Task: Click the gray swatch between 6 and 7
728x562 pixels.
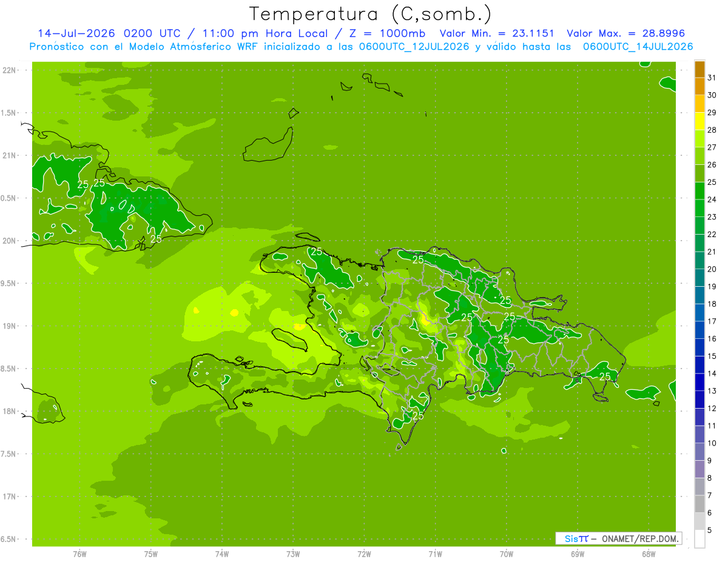Action: pyautogui.click(x=699, y=504)
